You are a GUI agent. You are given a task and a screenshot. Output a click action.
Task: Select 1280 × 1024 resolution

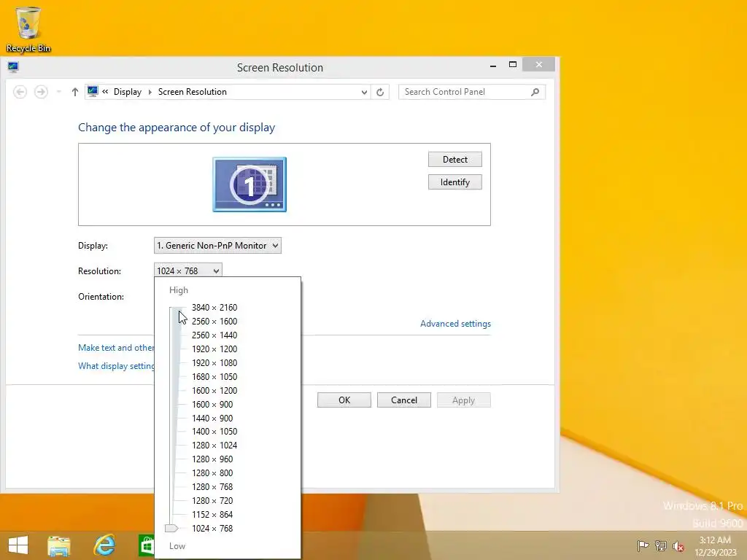[x=214, y=446]
